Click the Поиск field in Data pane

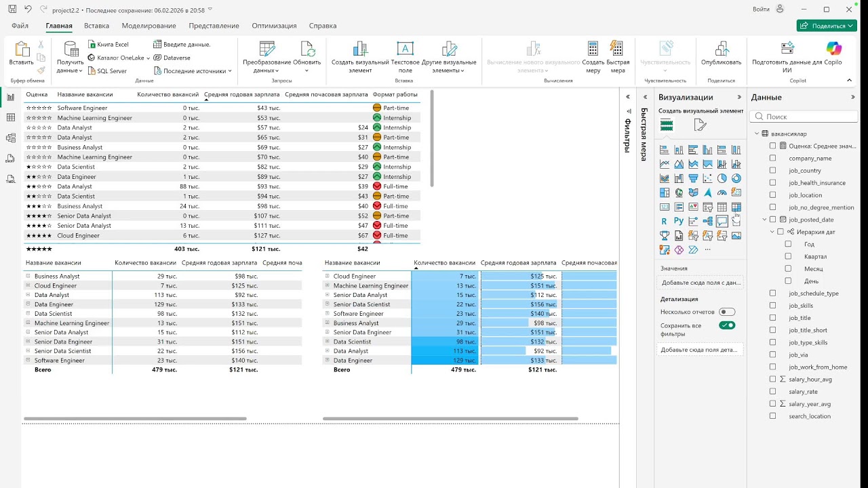coord(804,117)
